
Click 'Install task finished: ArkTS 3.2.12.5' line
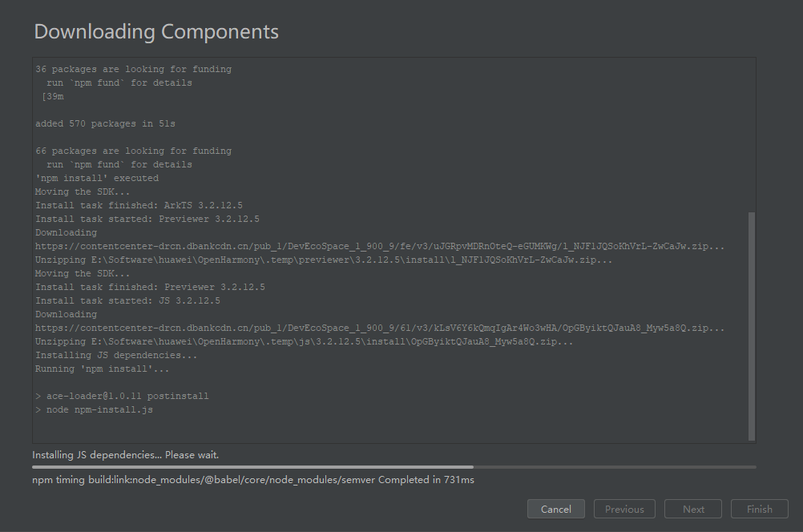click(x=139, y=206)
